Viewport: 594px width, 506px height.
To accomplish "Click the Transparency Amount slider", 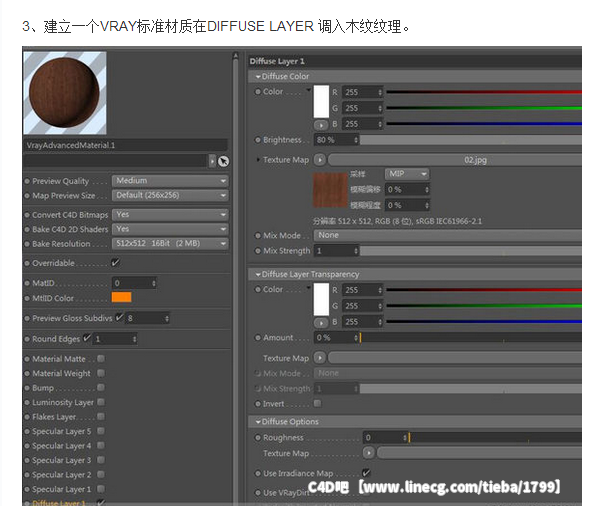I will [471, 337].
